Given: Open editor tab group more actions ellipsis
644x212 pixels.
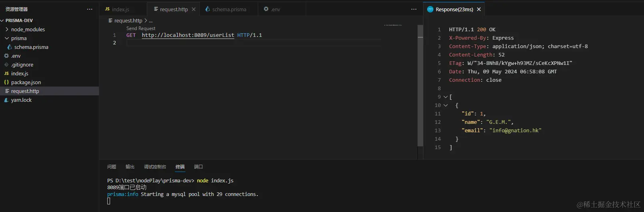Looking at the screenshot, I should point(414,9).
